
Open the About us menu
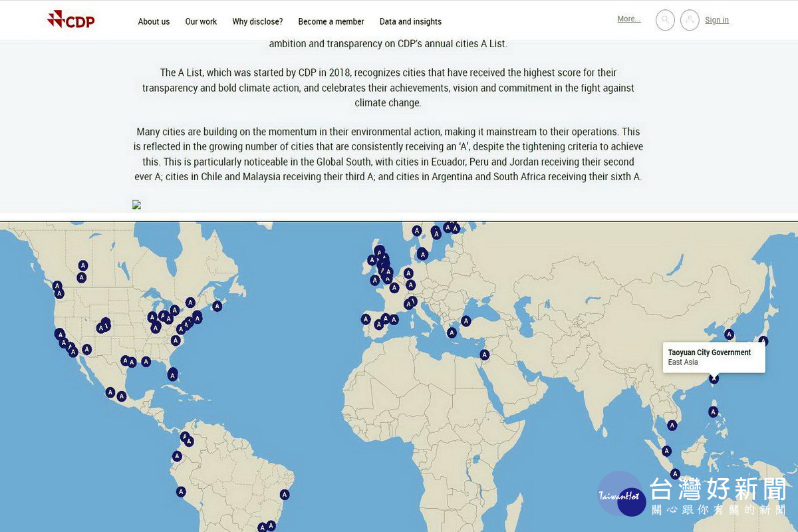(x=154, y=21)
